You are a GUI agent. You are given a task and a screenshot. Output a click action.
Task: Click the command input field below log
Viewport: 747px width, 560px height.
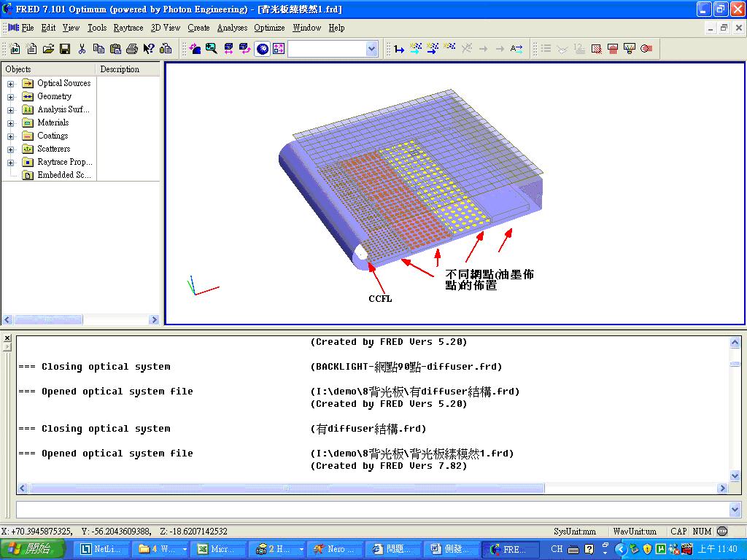pyautogui.click(x=373, y=510)
